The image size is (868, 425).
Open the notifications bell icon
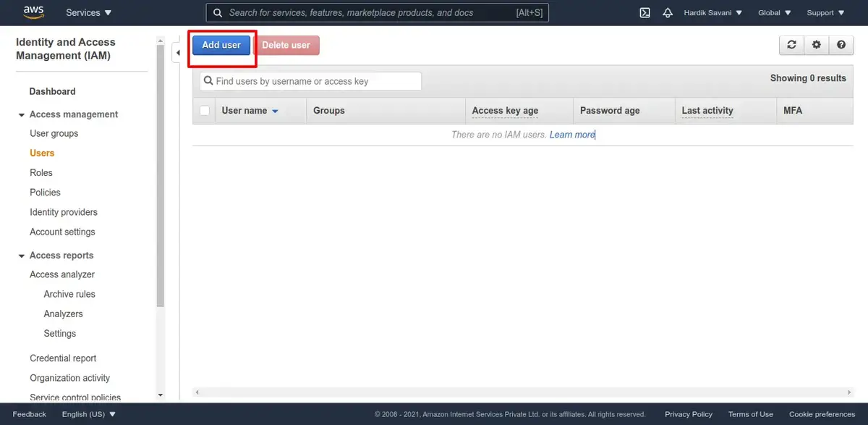[x=668, y=12]
